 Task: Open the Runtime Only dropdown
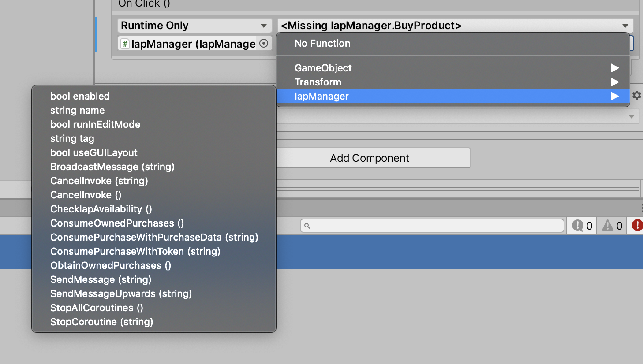coord(194,25)
